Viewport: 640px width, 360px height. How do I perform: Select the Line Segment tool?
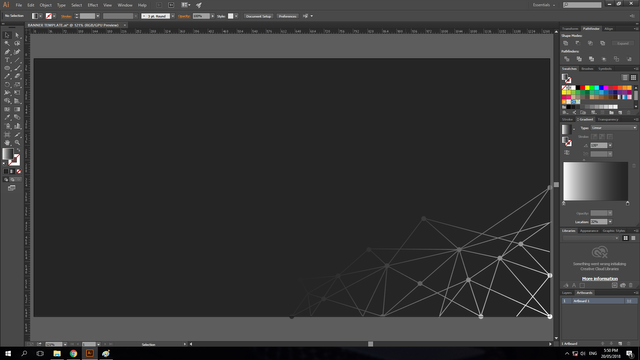click(17, 60)
